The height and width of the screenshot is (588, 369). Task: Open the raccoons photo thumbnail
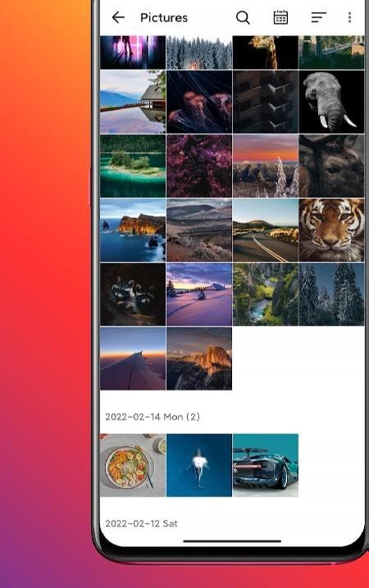[x=133, y=294]
